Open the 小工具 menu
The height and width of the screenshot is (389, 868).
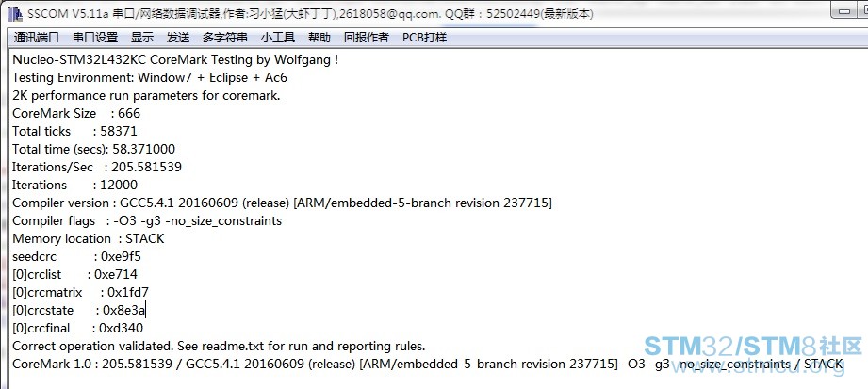(278, 38)
